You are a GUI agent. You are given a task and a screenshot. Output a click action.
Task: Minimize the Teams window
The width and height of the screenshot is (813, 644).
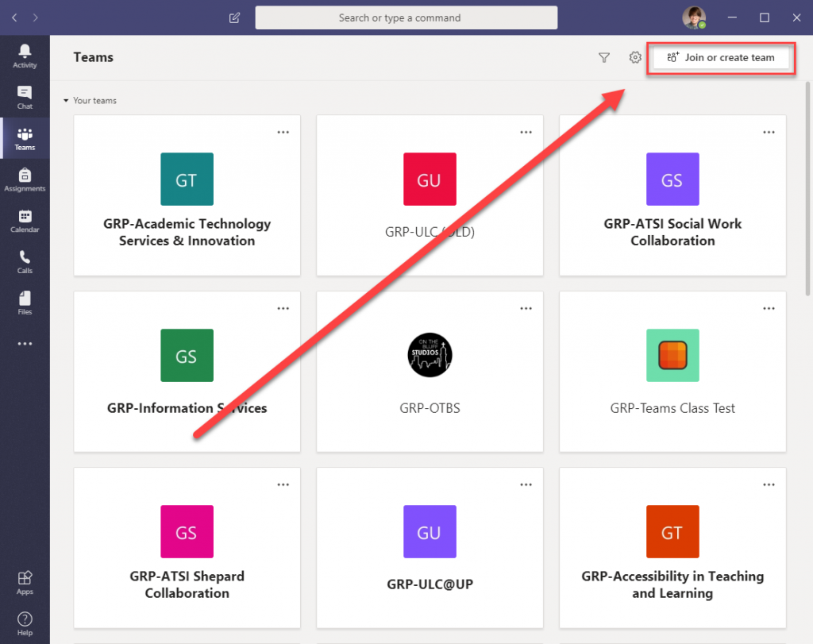[732, 17]
